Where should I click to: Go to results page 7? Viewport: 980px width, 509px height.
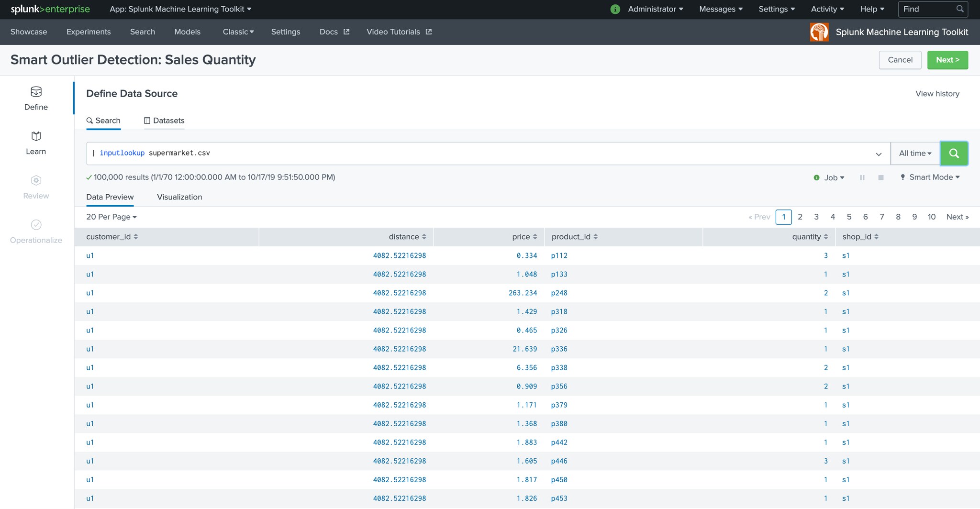(x=882, y=217)
